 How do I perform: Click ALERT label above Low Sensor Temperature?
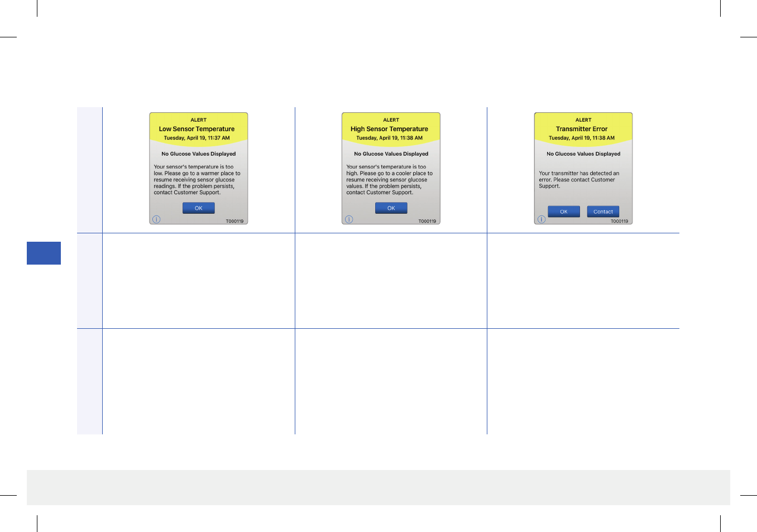[x=199, y=120]
